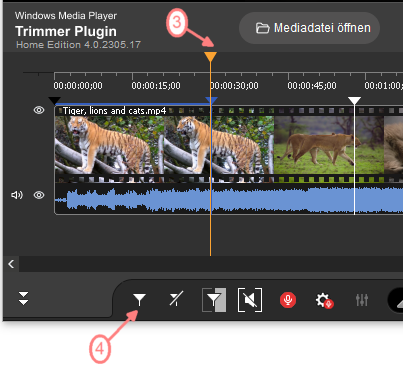The width and height of the screenshot is (403, 381).
Task: Toggle video track visibility eye
Action: tap(39, 110)
